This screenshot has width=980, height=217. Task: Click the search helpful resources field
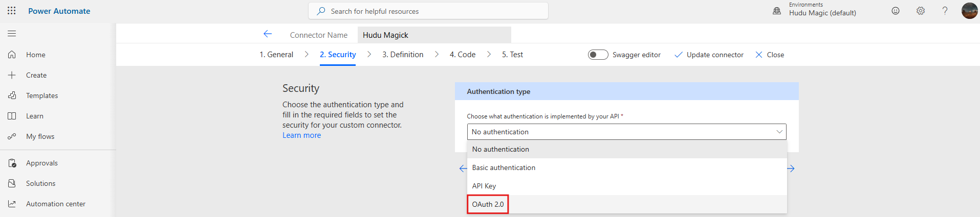pos(428,11)
